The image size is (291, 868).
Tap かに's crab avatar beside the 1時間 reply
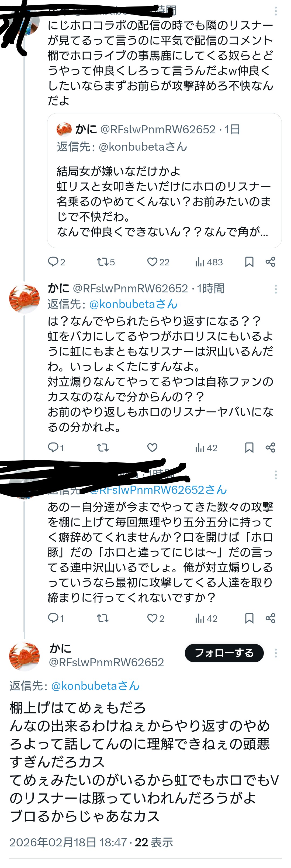click(24, 299)
